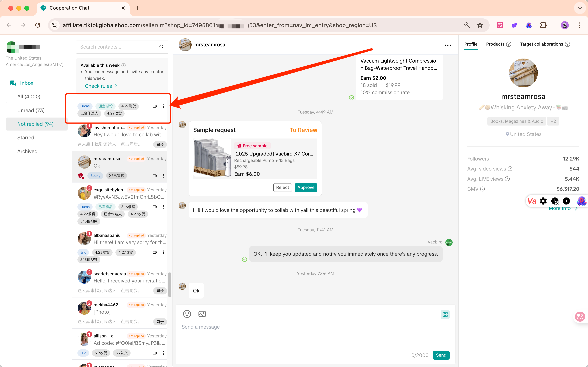Open a new browser tab
This screenshot has width=588, height=367.
pyautogui.click(x=137, y=8)
